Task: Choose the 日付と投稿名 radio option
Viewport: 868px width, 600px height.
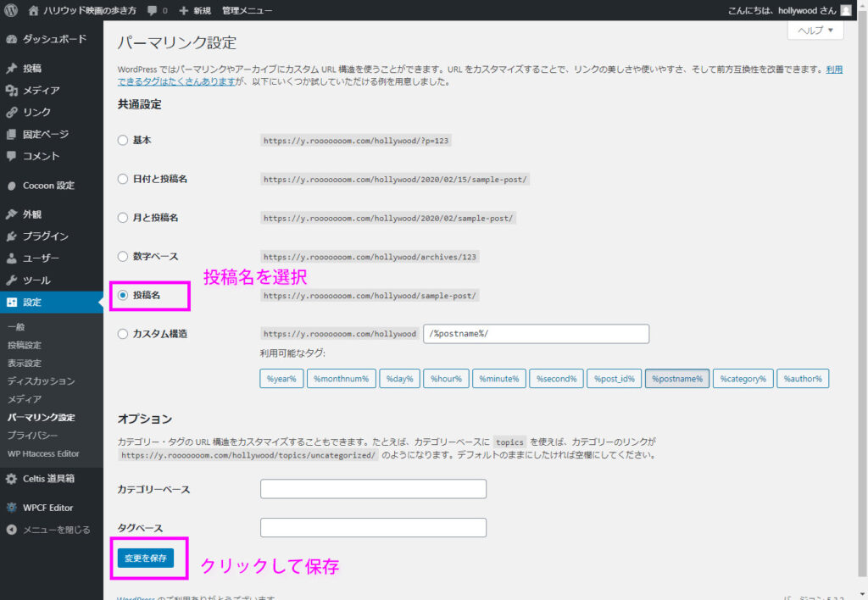Action: point(123,179)
